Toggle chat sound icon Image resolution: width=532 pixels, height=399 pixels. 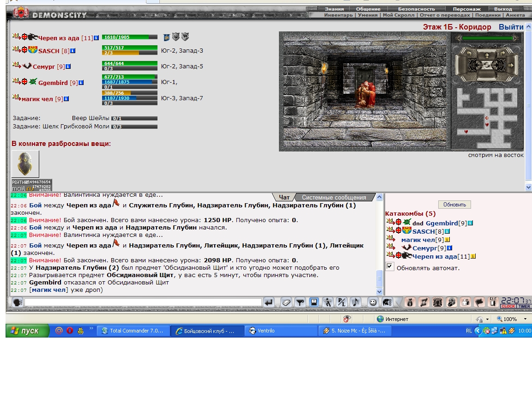tap(356, 302)
